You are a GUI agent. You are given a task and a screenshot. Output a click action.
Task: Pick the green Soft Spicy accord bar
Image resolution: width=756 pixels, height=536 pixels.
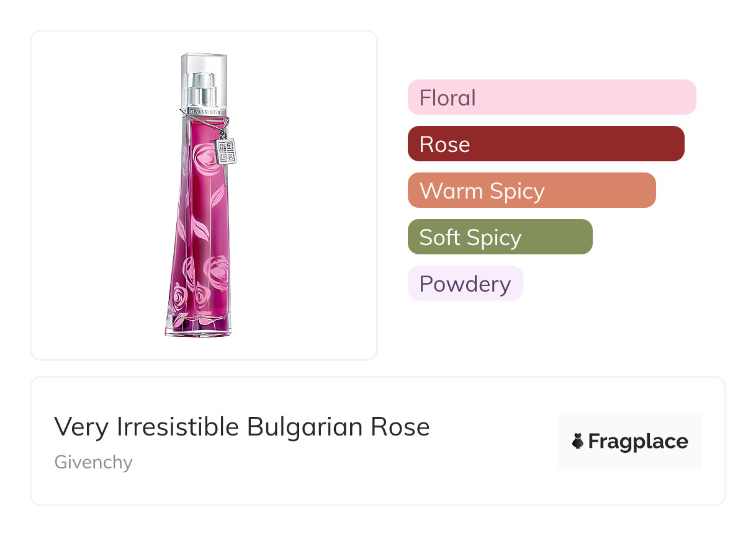coord(500,237)
